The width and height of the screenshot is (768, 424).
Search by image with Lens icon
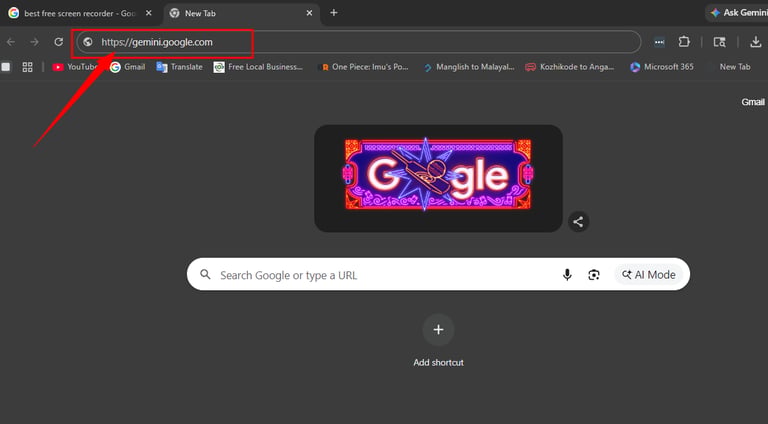coord(594,275)
